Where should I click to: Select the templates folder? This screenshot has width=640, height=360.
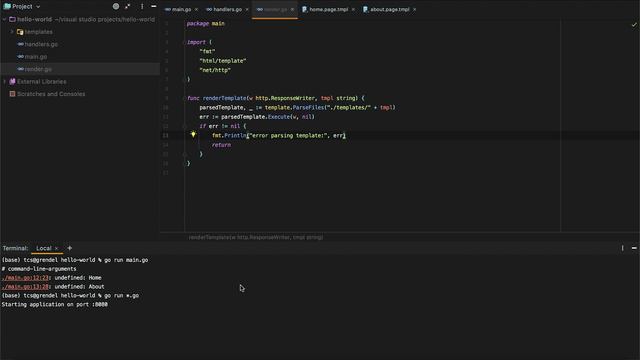(38, 32)
